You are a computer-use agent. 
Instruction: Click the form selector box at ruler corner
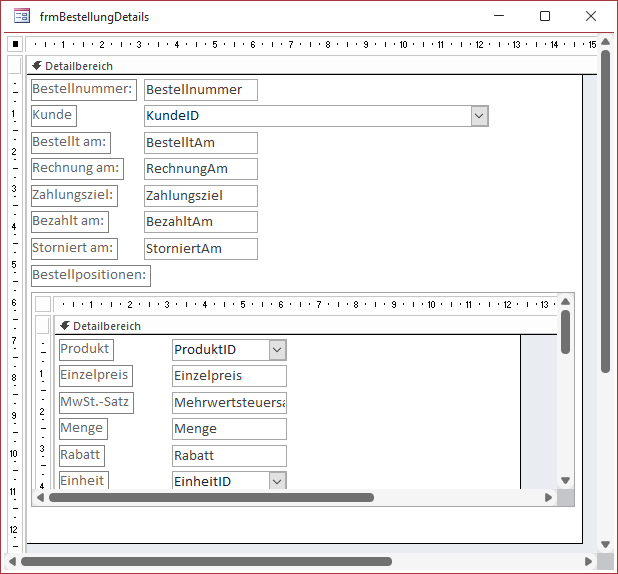[15, 44]
